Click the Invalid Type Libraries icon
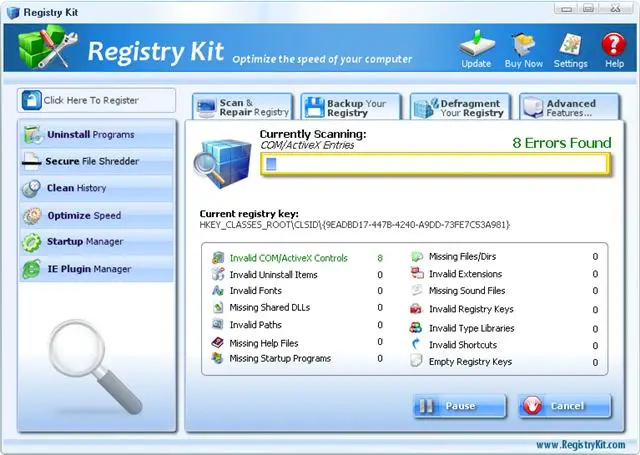 click(416, 328)
